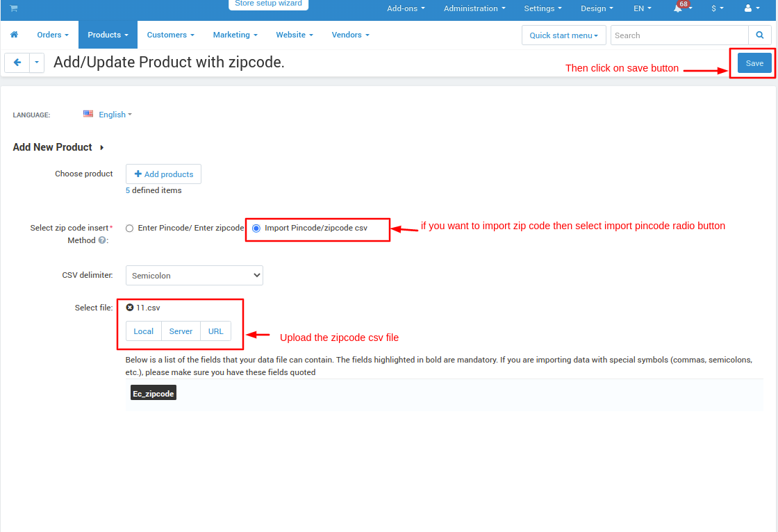
Task: Open the Marketing menu
Action: point(235,35)
